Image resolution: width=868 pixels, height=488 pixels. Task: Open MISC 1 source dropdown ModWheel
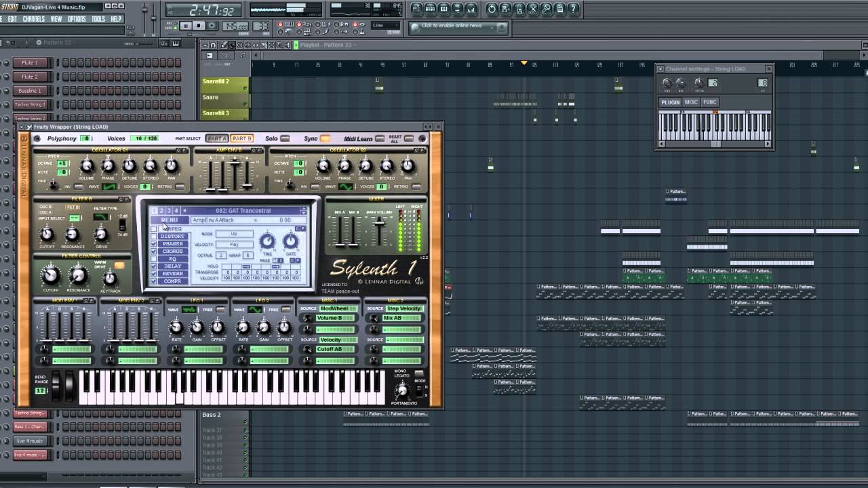(x=337, y=308)
